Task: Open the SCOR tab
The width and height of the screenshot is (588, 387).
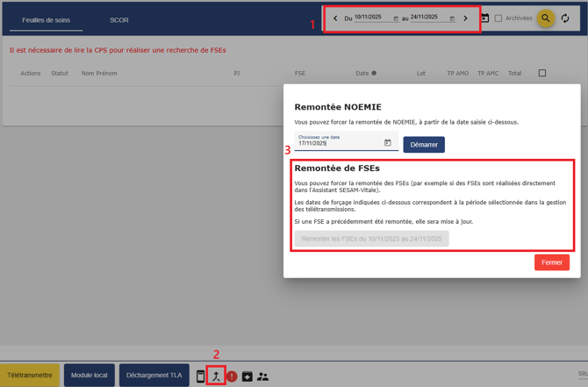Action: coord(119,20)
